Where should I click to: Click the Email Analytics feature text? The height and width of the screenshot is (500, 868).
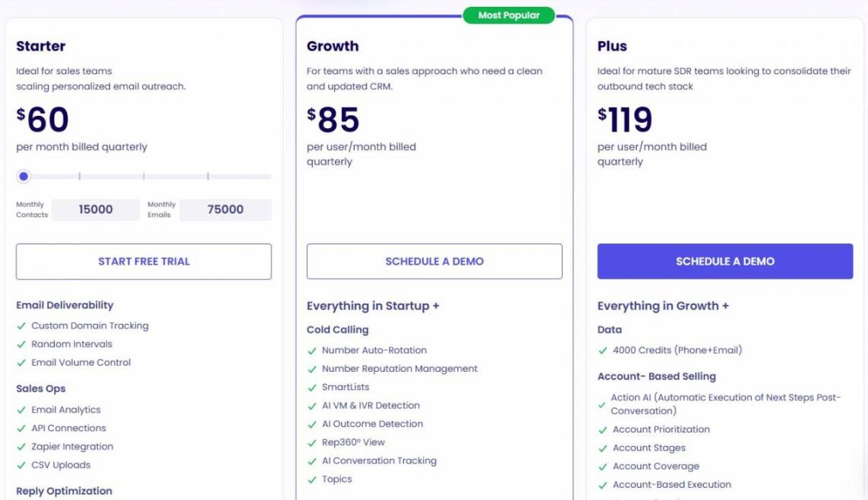[66, 410]
